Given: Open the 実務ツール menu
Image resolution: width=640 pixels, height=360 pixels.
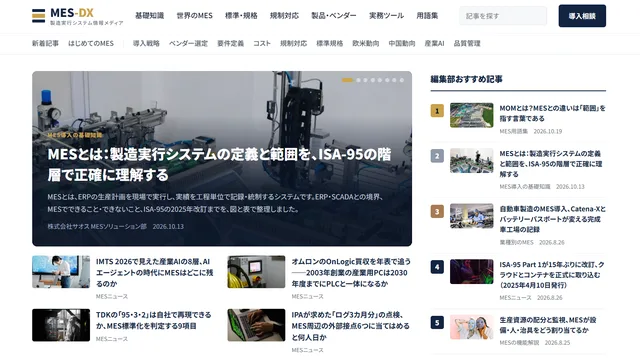Looking at the screenshot, I should pyautogui.click(x=386, y=16).
